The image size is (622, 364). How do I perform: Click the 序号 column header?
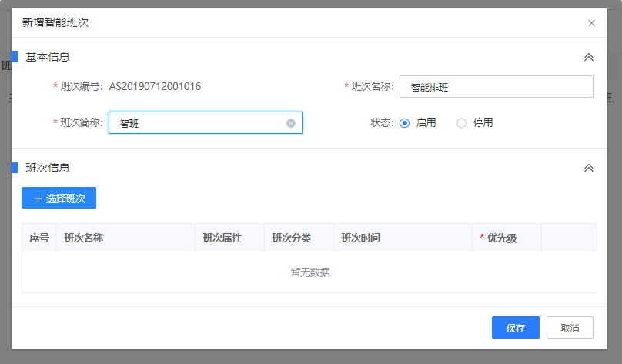[39, 238]
